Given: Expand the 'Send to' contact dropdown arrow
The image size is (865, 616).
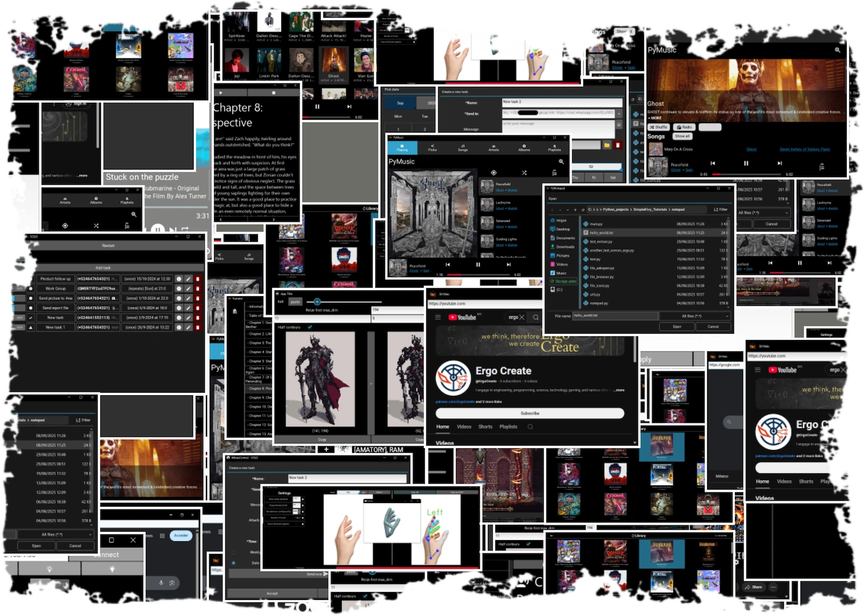Looking at the screenshot, I should pyautogui.click(x=620, y=113).
